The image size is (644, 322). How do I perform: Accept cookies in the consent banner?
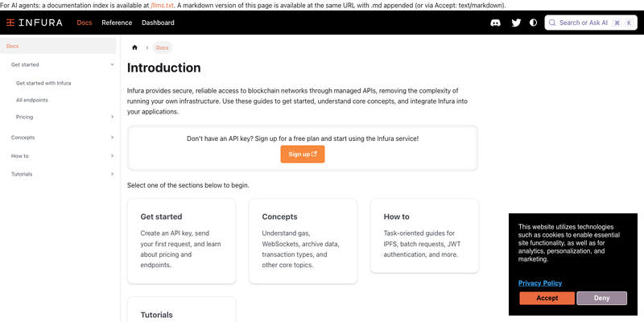[547, 298]
